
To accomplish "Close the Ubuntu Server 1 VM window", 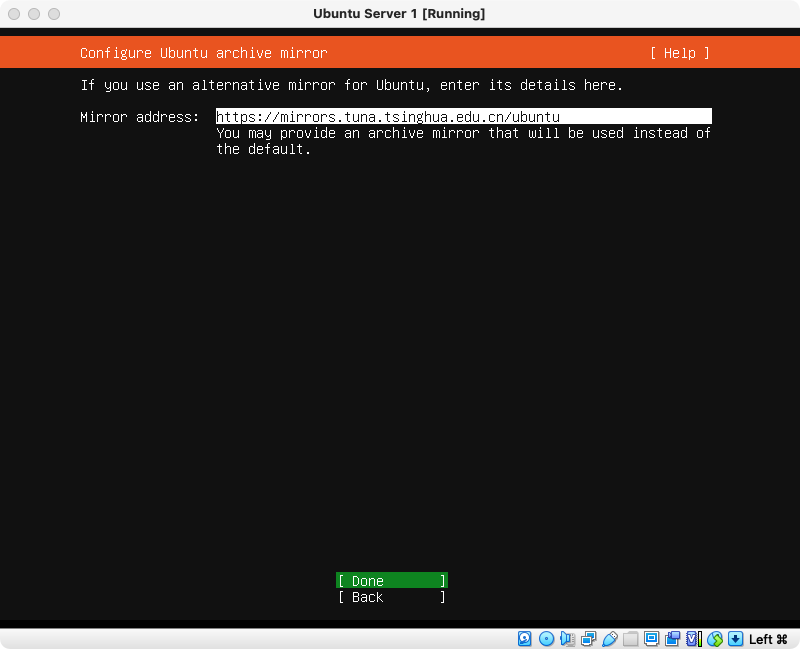I will [14, 14].
